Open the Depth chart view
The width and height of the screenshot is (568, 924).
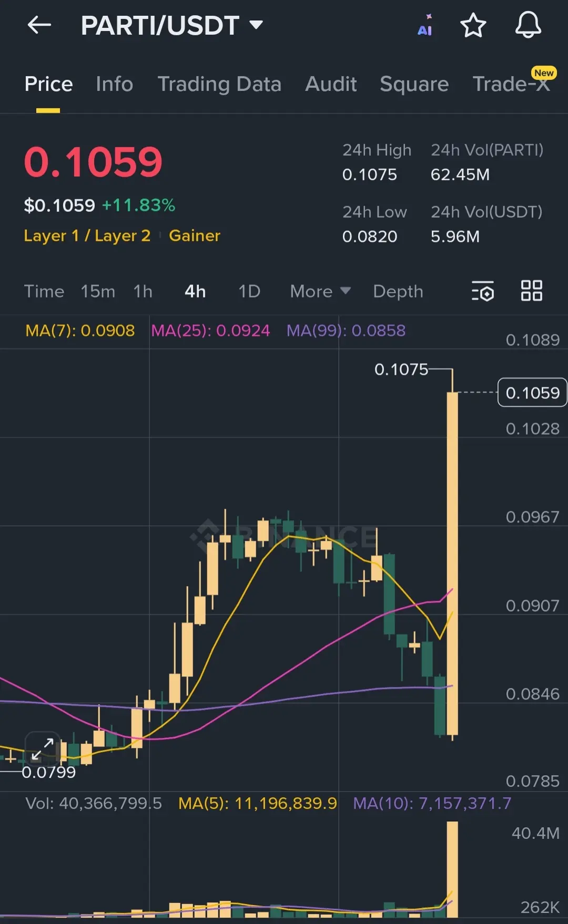tap(398, 291)
